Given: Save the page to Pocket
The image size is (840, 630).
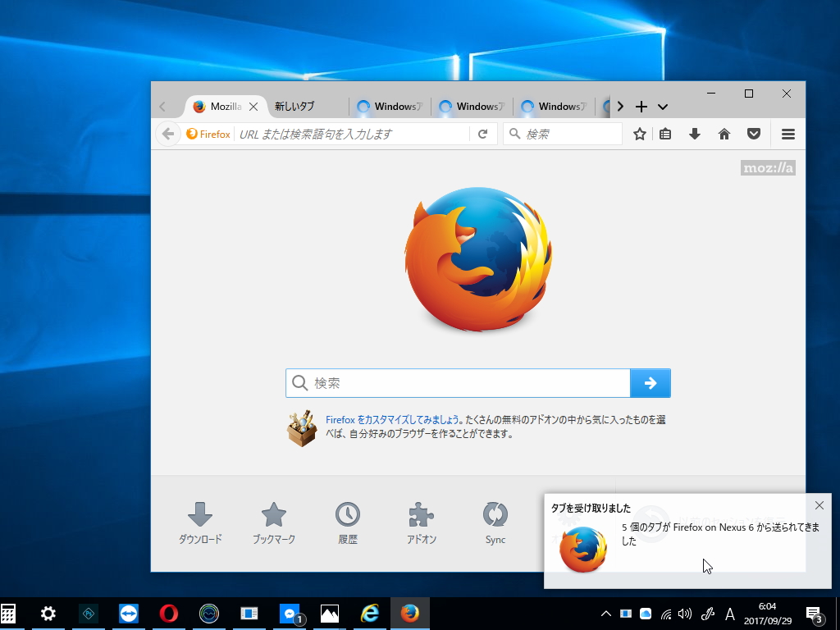Looking at the screenshot, I should click(754, 134).
